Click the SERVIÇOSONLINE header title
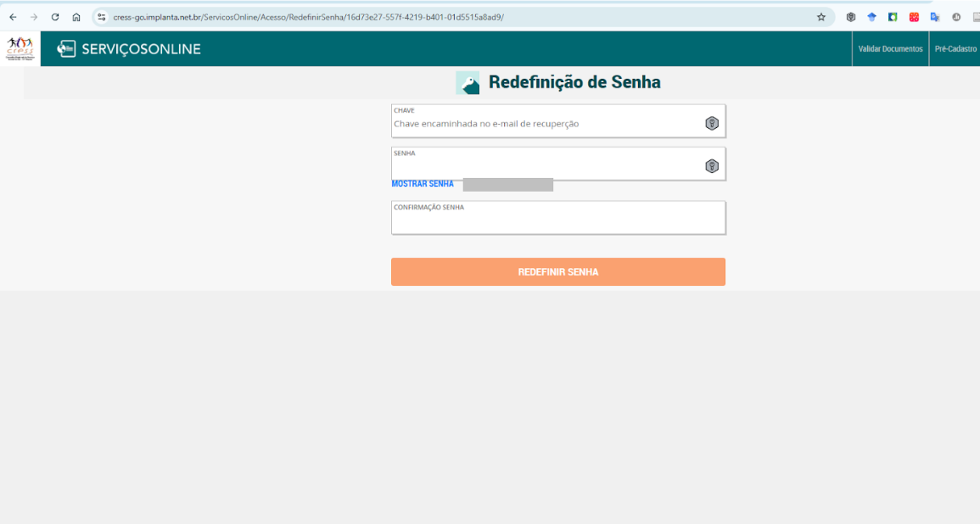Screen dimensions: 980x524 pyautogui.click(x=141, y=49)
